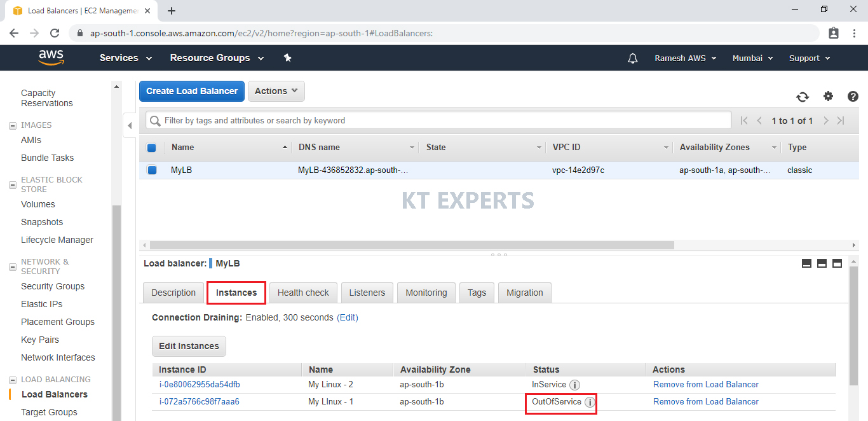Minimize the details pane layout icon
868x421 pixels.
coord(806,263)
